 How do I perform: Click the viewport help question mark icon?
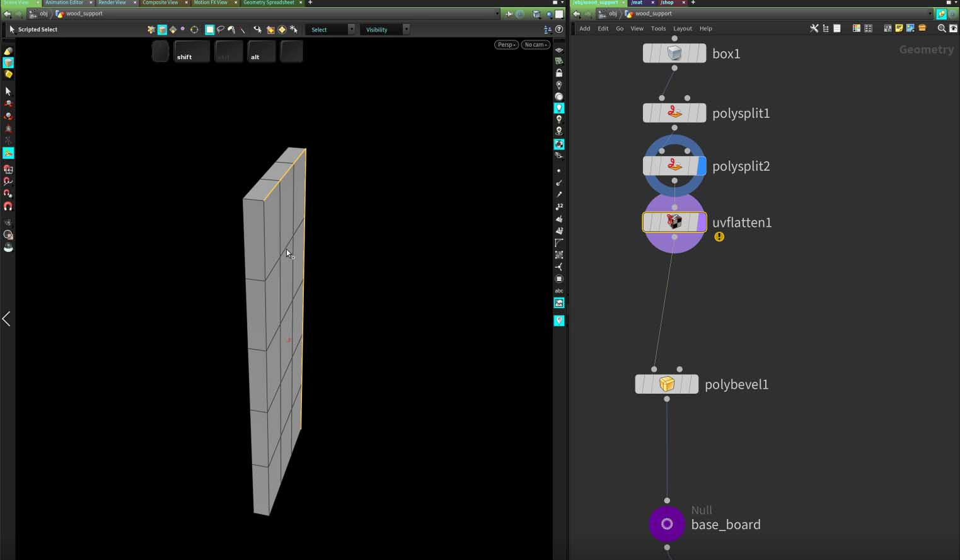[x=559, y=30]
